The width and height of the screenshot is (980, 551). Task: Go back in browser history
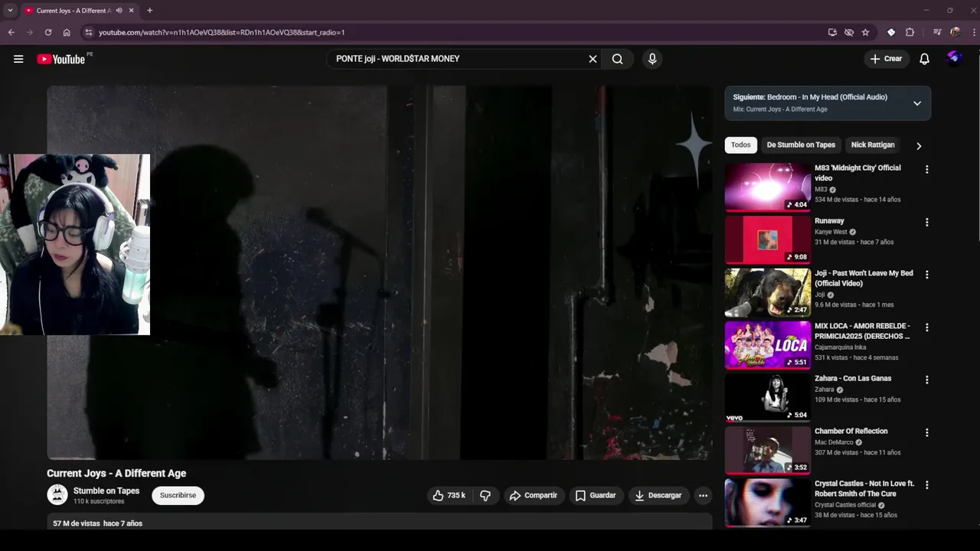[x=11, y=32]
